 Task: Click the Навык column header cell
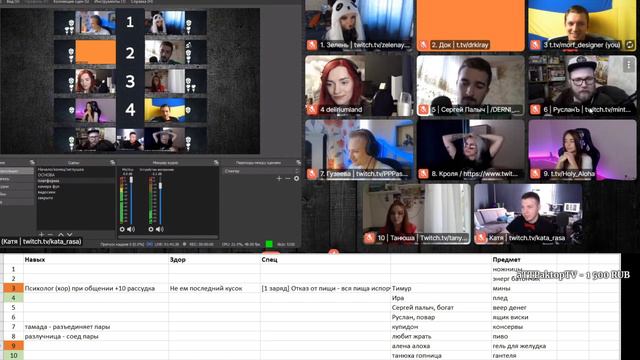96,259
